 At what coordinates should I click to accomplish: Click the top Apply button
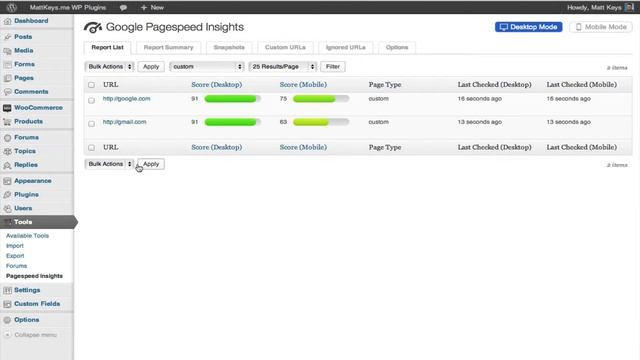point(151,67)
